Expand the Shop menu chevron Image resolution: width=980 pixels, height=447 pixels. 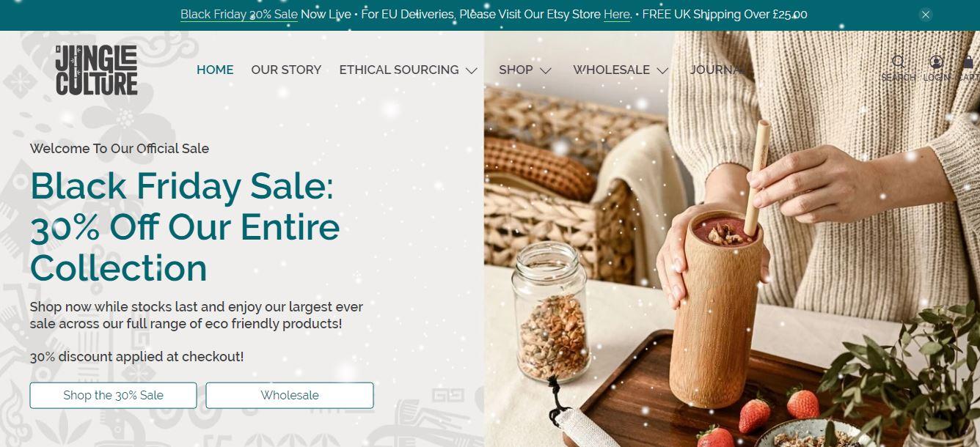[x=545, y=70]
